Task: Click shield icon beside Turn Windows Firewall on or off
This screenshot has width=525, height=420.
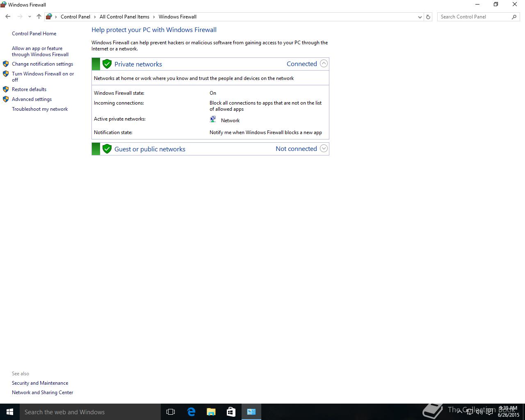Action: (x=6, y=74)
